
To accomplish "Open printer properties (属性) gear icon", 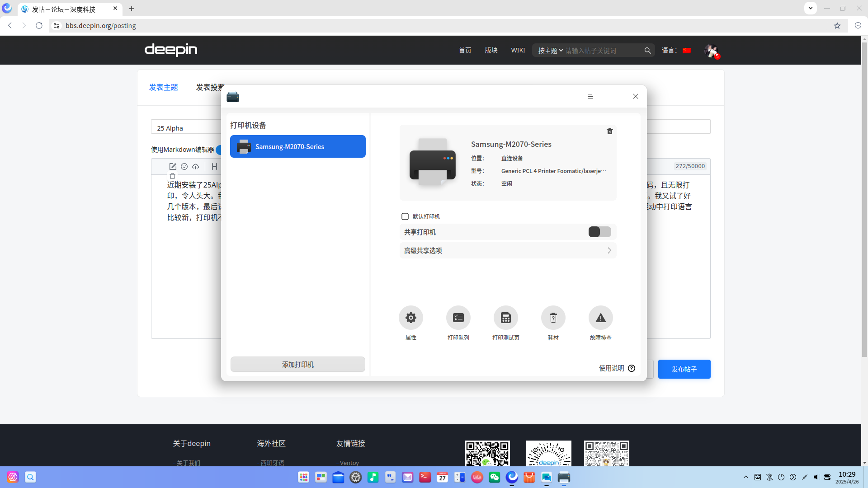I will pos(410,318).
